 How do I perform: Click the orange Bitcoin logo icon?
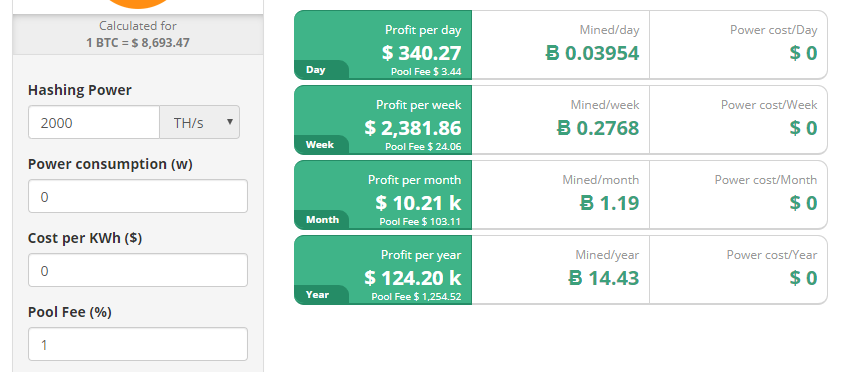click(x=138, y=4)
